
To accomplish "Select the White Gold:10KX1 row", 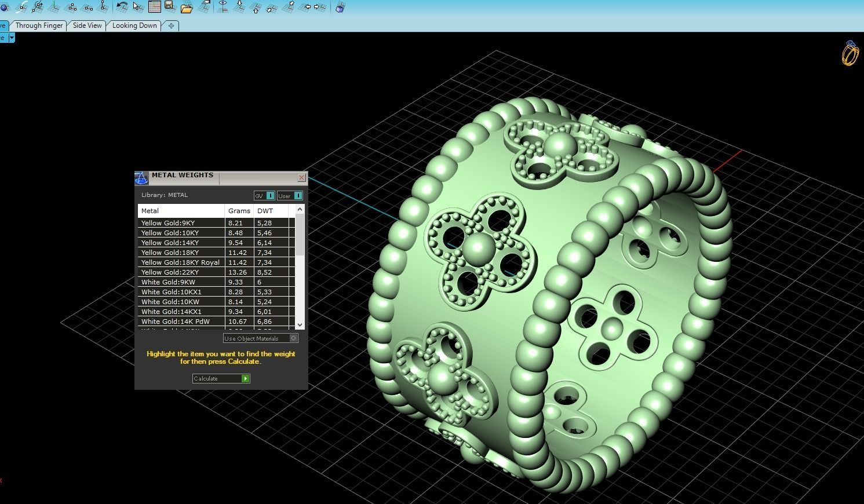I will click(x=217, y=292).
